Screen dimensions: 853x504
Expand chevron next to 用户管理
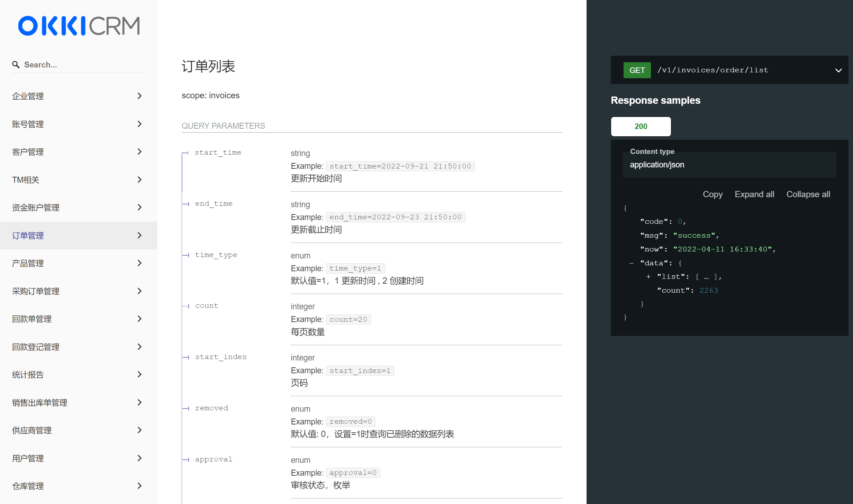(x=139, y=458)
